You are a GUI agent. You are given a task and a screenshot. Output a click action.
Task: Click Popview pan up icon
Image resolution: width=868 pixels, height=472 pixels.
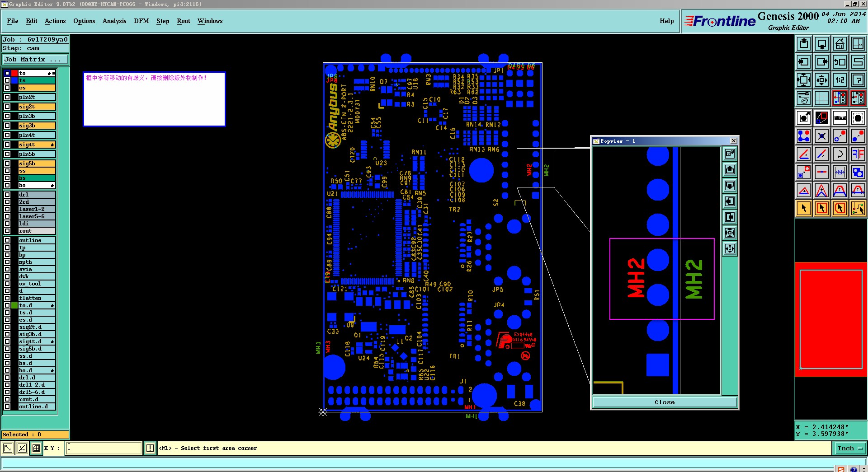pos(730,170)
